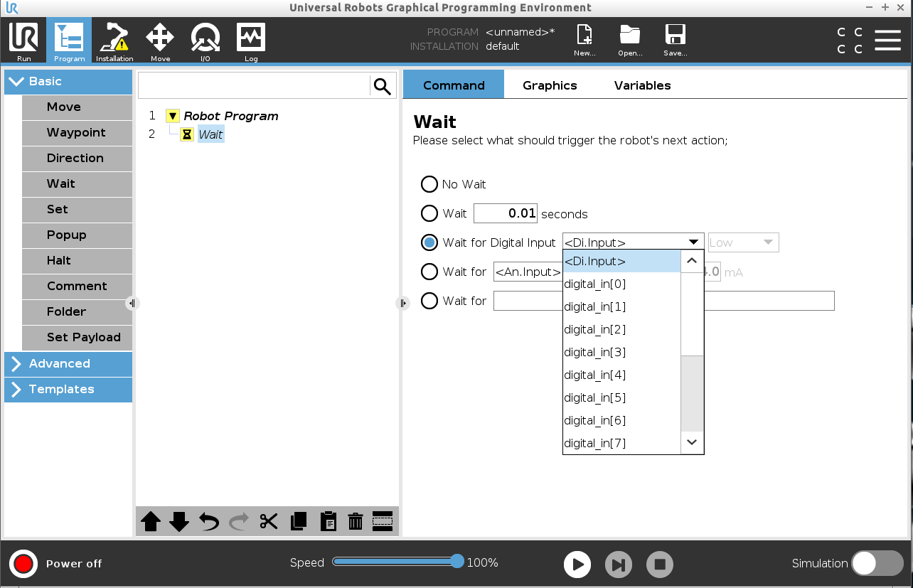Open the Installation tab icon
The height and width of the screenshot is (588, 913).
(x=114, y=41)
